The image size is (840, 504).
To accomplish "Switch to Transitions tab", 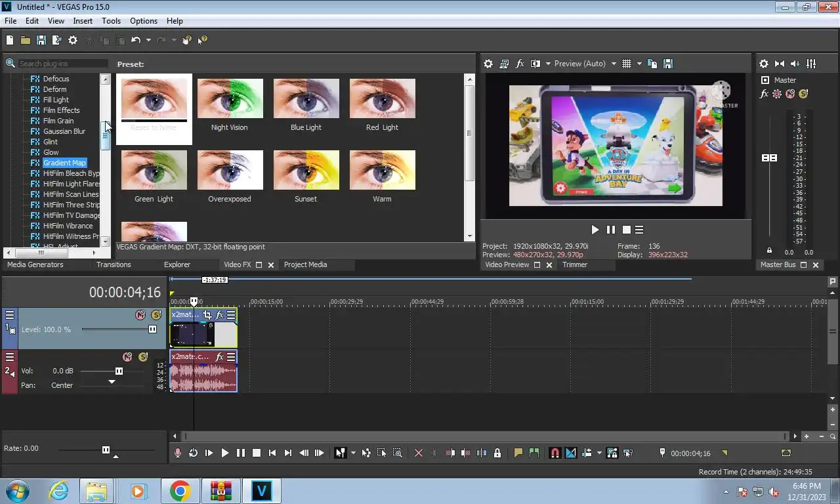I will tap(114, 264).
